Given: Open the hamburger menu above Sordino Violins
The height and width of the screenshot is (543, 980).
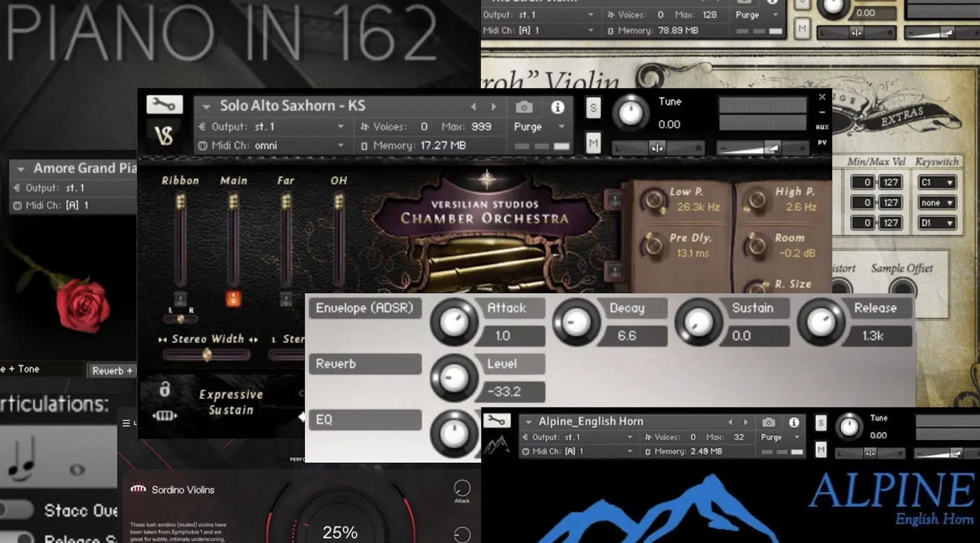Looking at the screenshot, I should [126, 423].
